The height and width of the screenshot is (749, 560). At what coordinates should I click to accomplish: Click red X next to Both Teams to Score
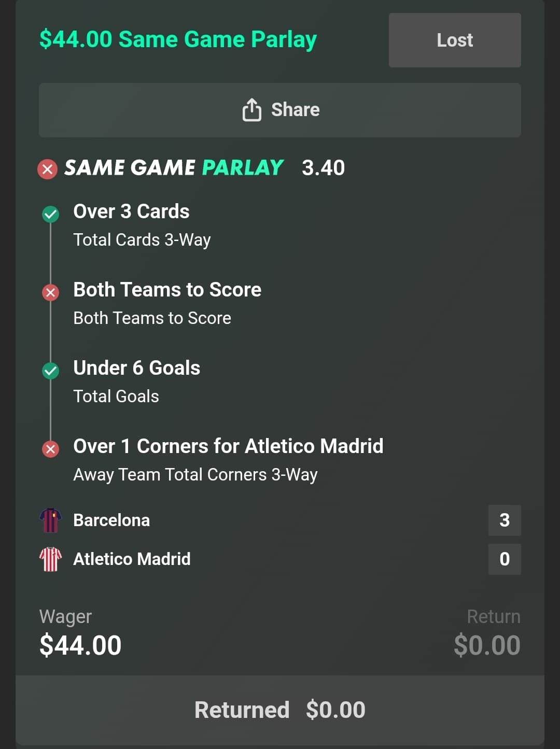pos(50,292)
